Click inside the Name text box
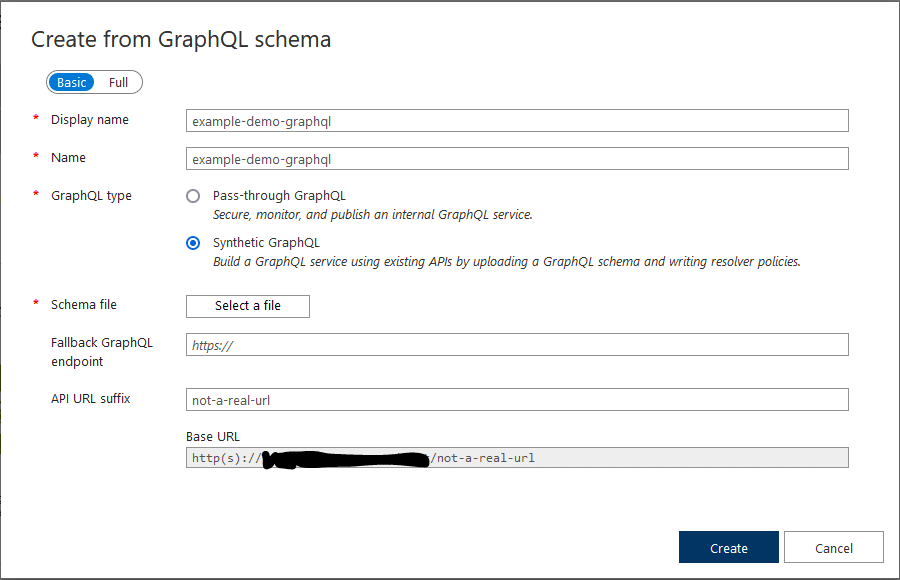This screenshot has height=580, width=900. point(517,158)
